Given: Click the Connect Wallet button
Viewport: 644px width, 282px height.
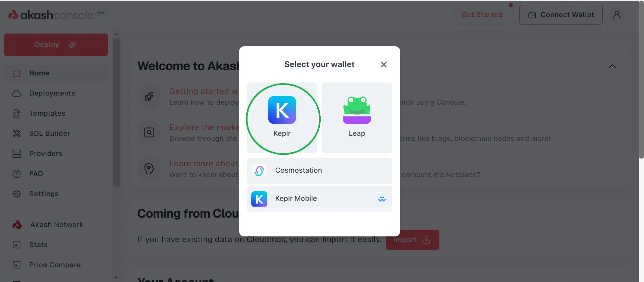Looking at the screenshot, I should click(x=560, y=15).
